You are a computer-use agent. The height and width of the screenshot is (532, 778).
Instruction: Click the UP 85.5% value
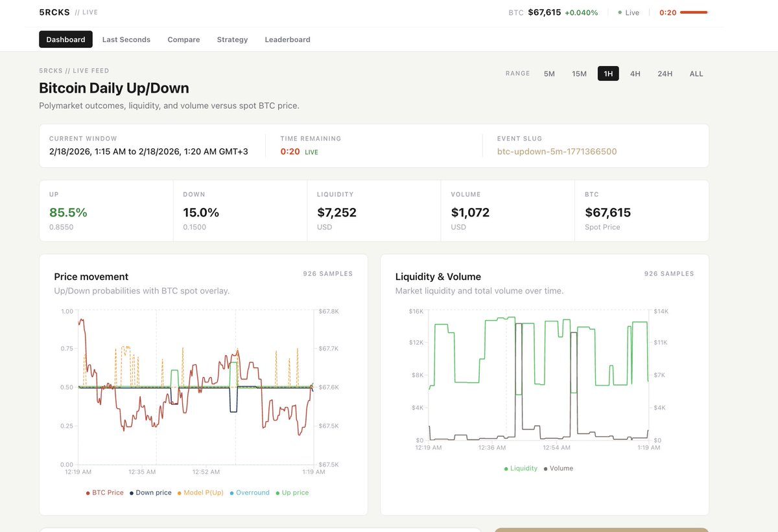tap(68, 213)
